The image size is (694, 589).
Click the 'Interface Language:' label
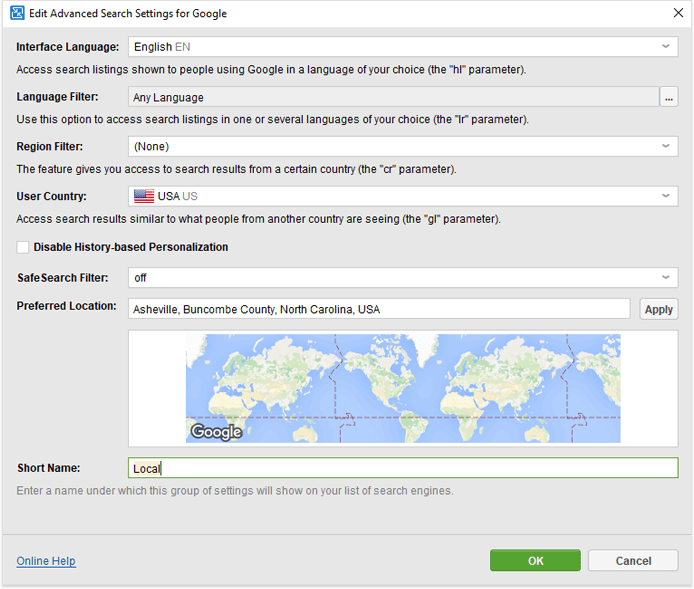tap(68, 47)
